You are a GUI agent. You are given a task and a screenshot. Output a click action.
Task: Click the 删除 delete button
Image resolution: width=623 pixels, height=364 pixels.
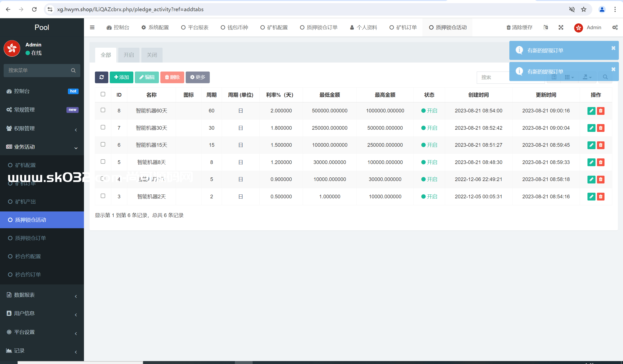[173, 77]
